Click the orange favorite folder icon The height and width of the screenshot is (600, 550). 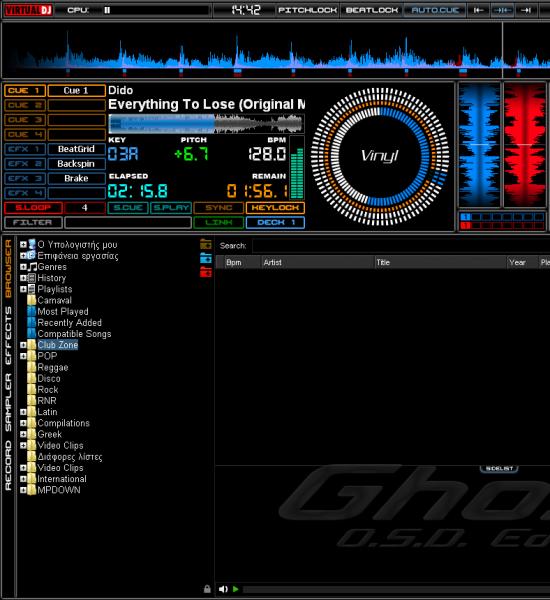coord(206,245)
